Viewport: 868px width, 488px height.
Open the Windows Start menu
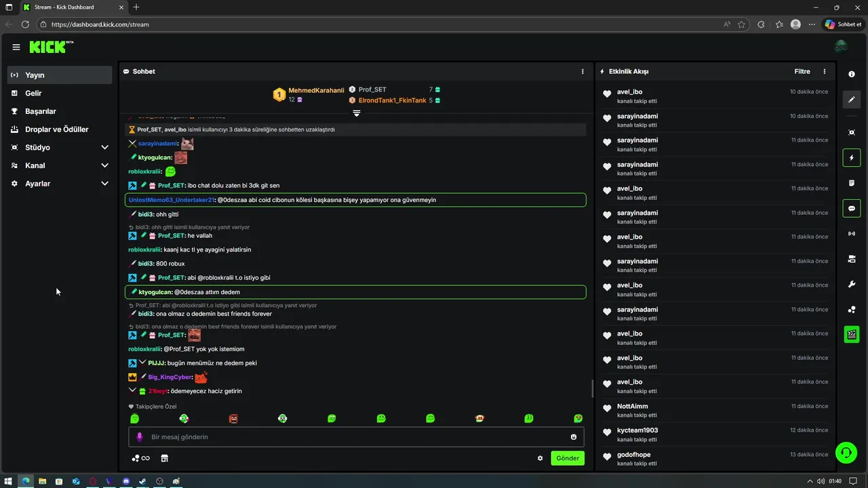coord(9,481)
